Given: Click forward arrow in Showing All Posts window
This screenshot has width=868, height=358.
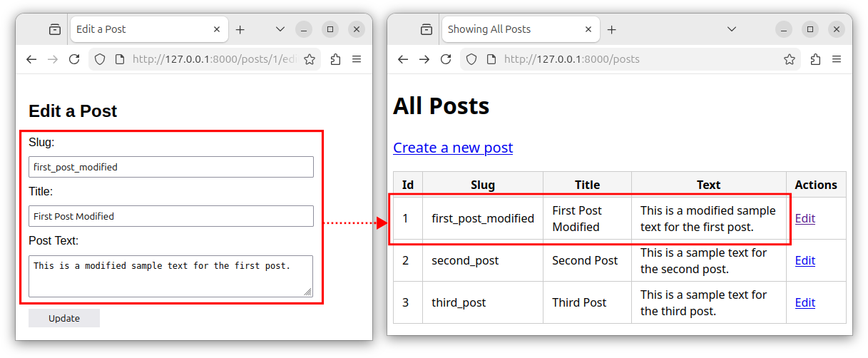Looking at the screenshot, I should pos(424,59).
